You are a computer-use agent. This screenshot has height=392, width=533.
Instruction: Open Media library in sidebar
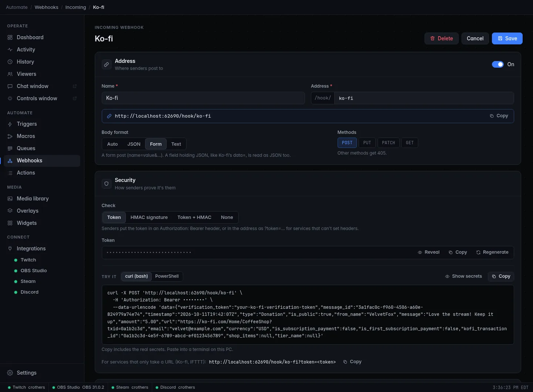(x=42, y=199)
